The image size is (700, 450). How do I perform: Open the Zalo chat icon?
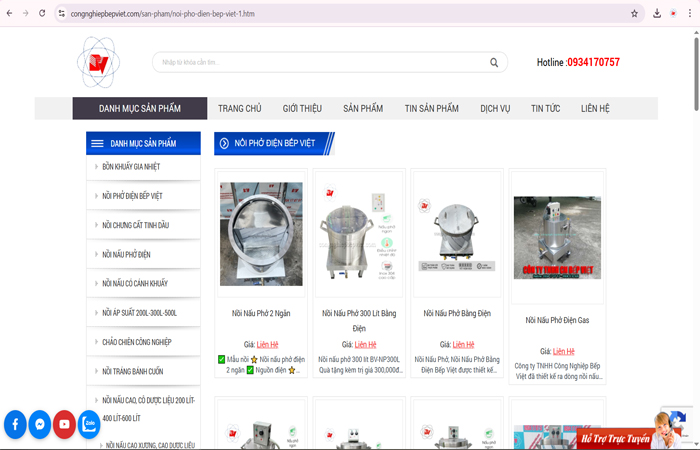pyautogui.click(x=89, y=424)
